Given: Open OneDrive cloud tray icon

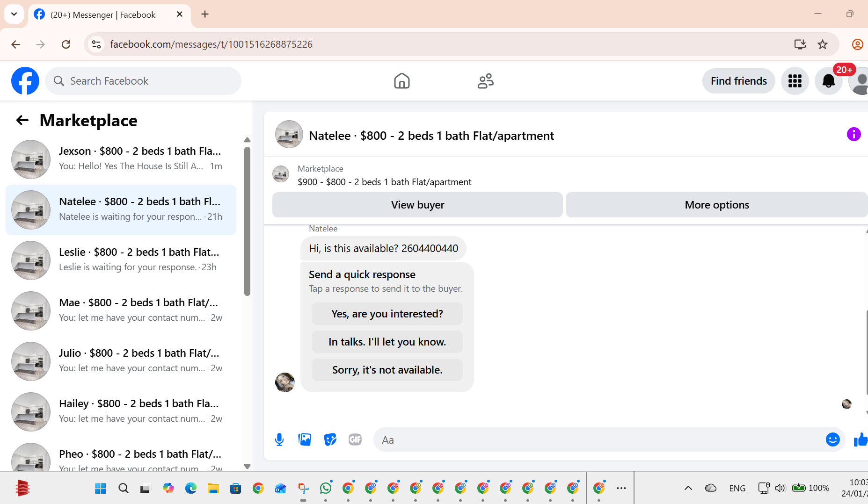Looking at the screenshot, I should tap(710, 488).
